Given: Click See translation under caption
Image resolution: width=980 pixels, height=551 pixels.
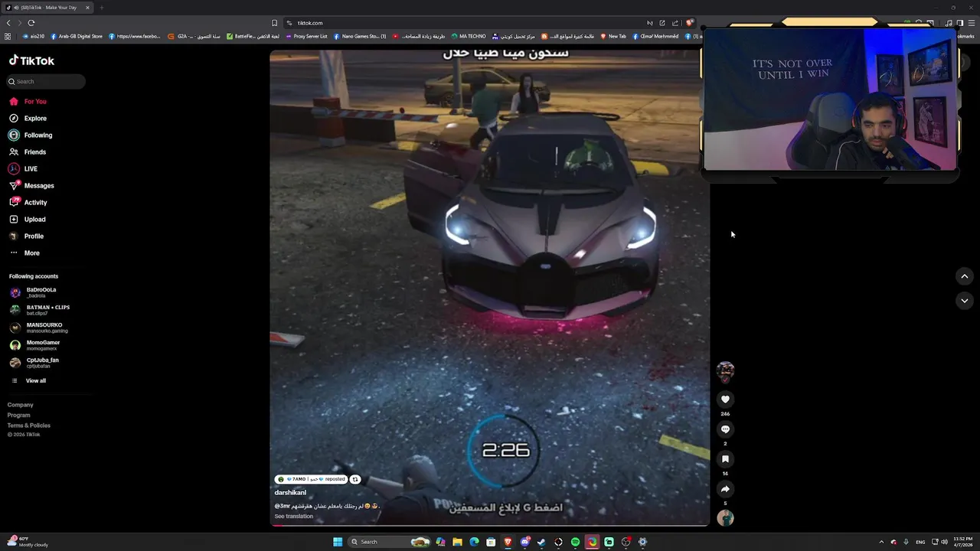Looking at the screenshot, I should (x=294, y=516).
